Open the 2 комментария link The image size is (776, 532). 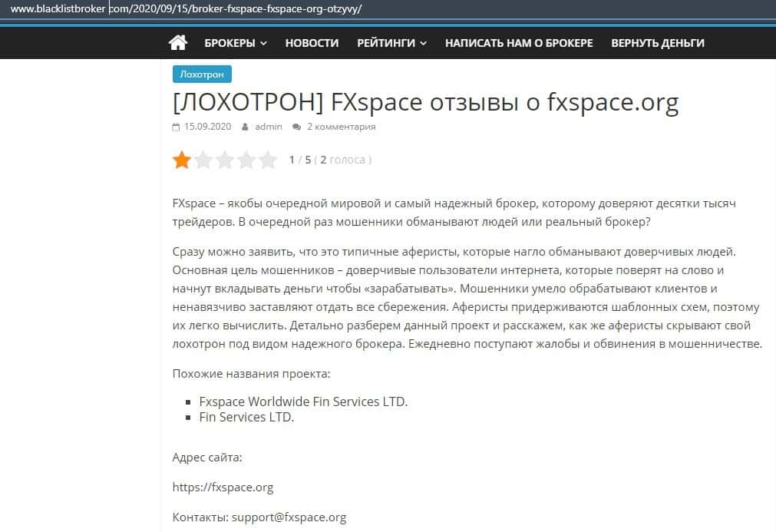point(341,127)
